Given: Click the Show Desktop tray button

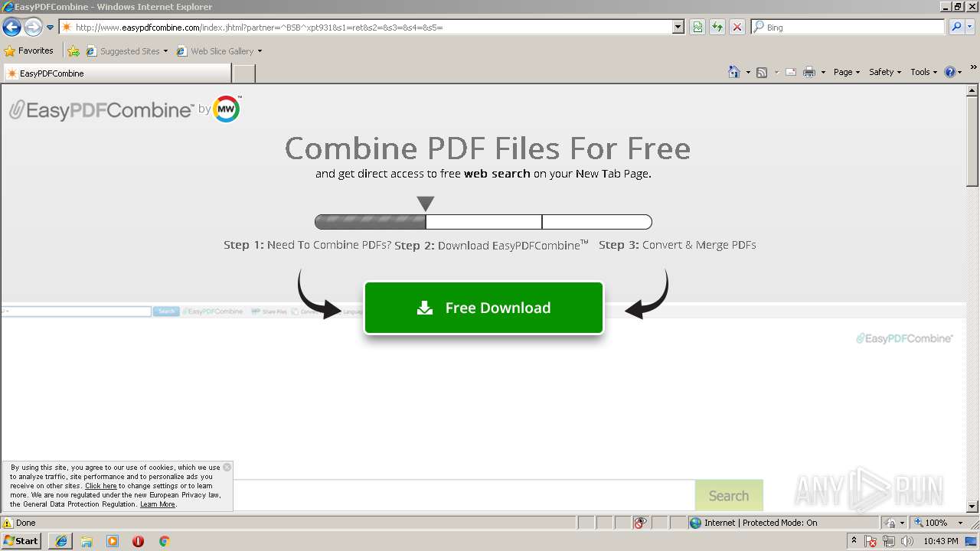Looking at the screenshot, I should tap(972, 542).
